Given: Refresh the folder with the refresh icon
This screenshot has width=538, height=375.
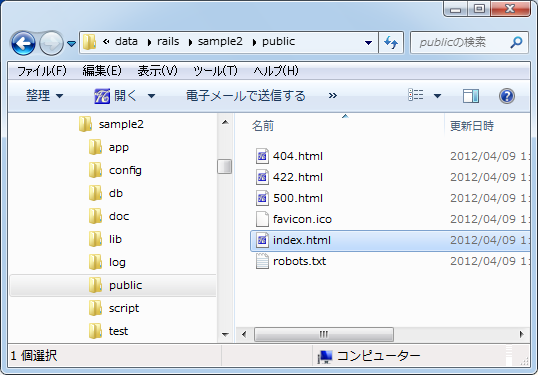Looking at the screenshot, I should (391, 43).
